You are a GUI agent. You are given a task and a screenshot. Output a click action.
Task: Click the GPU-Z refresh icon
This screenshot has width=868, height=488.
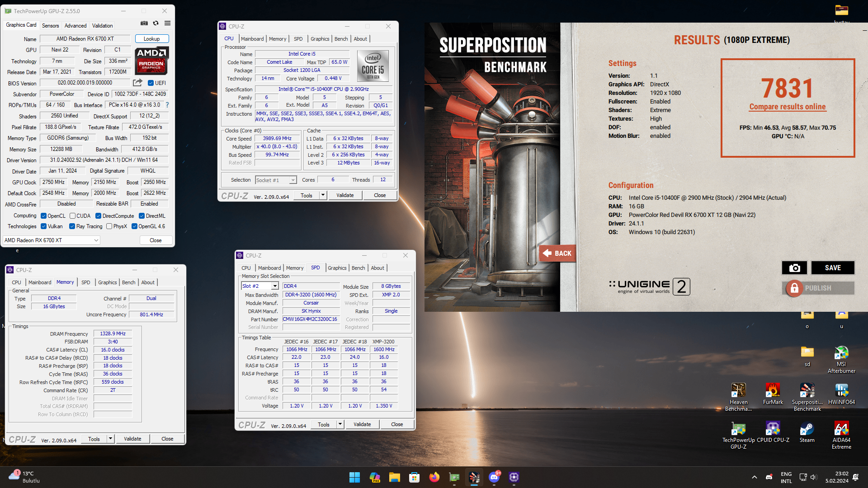tap(156, 23)
